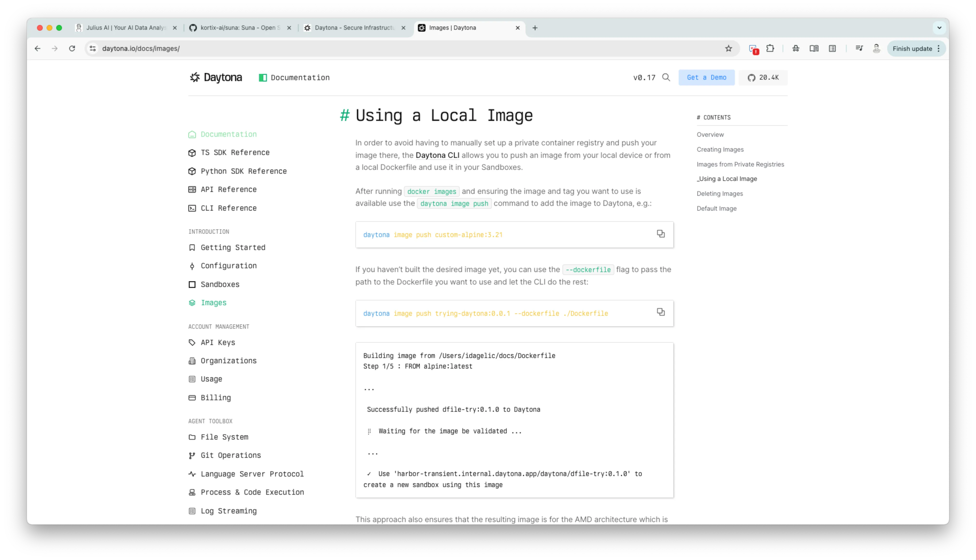976x560 pixels.
Task: Open Sandboxes in sidebar
Action: [220, 284]
